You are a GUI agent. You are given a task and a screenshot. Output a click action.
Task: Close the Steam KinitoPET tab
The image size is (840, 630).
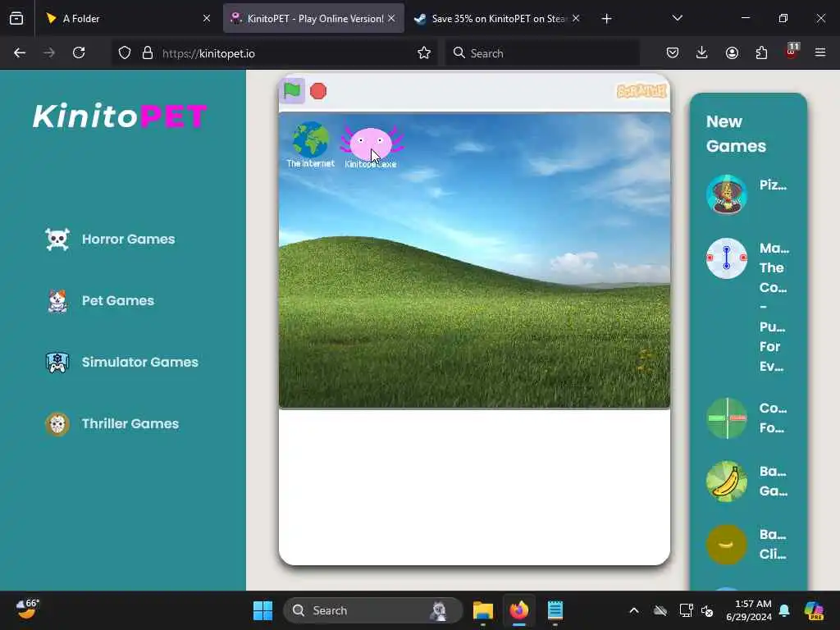click(576, 18)
